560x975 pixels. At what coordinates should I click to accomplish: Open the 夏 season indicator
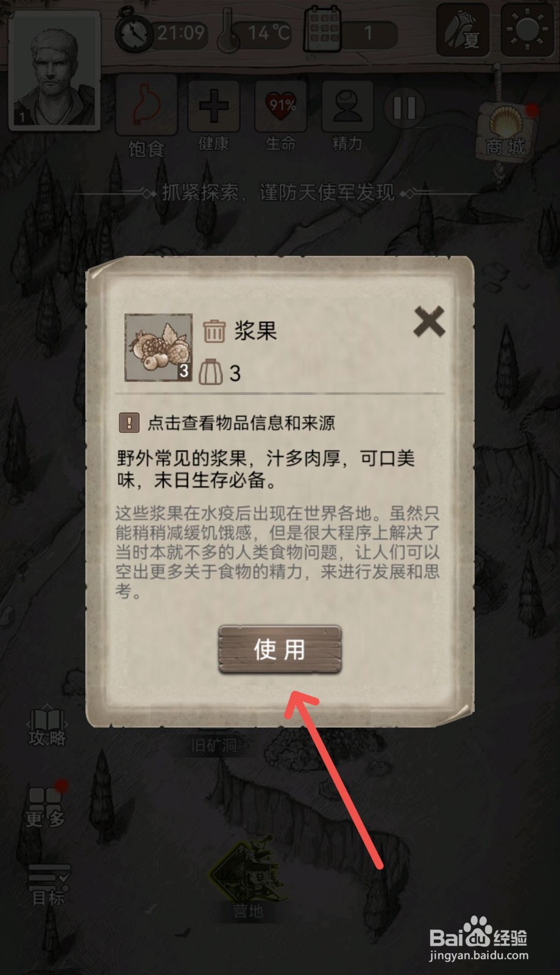coord(463,29)
